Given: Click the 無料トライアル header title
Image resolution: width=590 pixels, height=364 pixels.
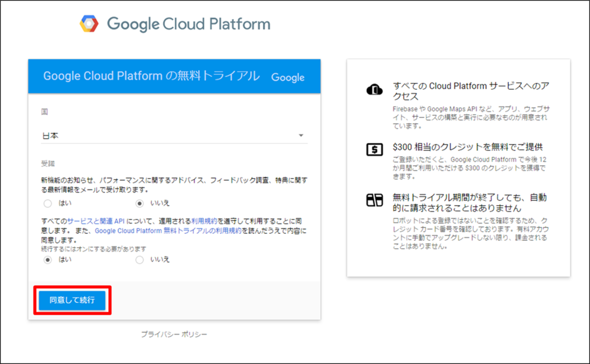Looking at the screenshot, I should click(x=152, y=76).
